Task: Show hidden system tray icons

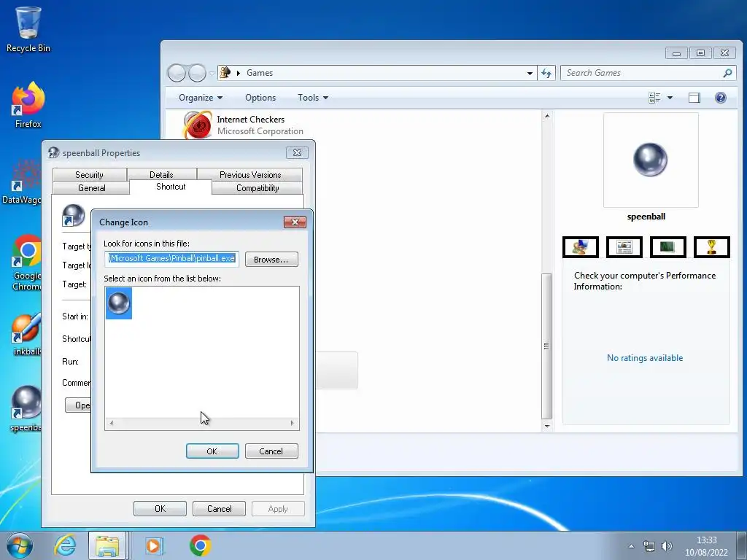Action: 631,546
